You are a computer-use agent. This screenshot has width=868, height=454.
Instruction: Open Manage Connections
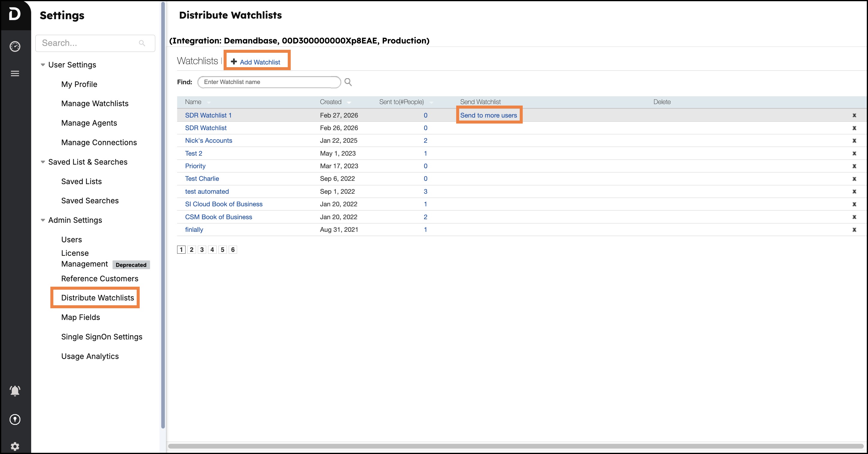[99, 142]
